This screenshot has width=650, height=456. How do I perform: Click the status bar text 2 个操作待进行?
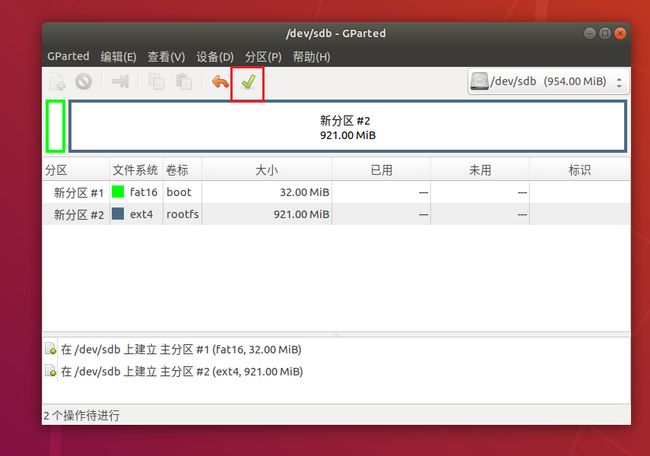tap(82, 415)
